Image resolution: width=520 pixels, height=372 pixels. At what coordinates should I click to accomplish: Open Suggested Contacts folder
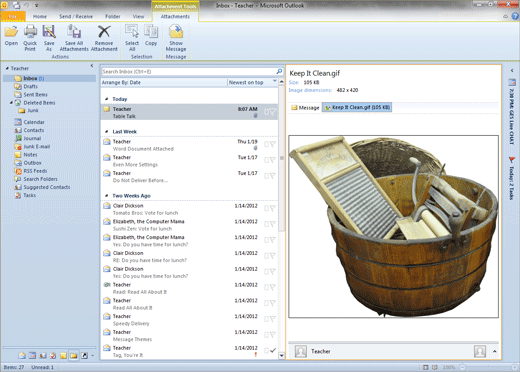[x=47, y=187]
